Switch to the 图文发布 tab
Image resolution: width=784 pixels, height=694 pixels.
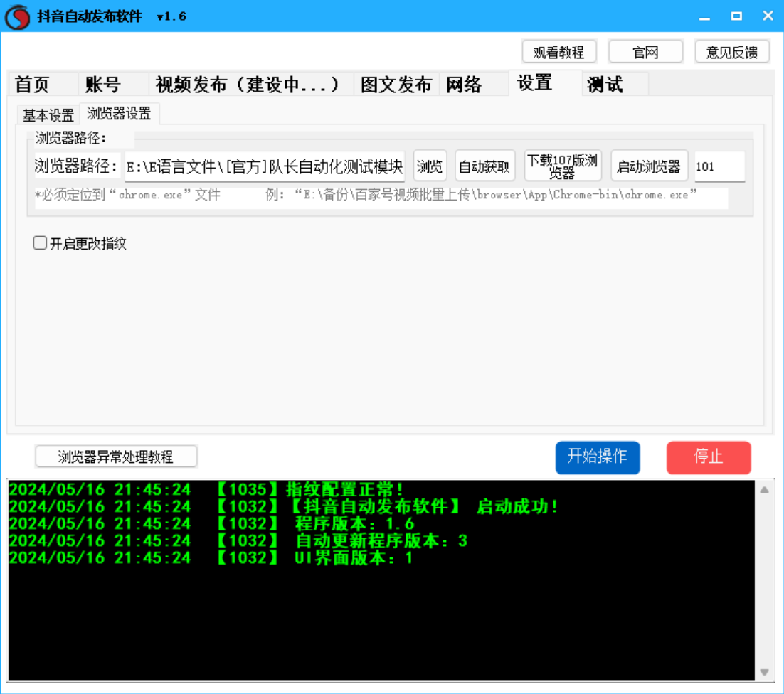point(397,84)
